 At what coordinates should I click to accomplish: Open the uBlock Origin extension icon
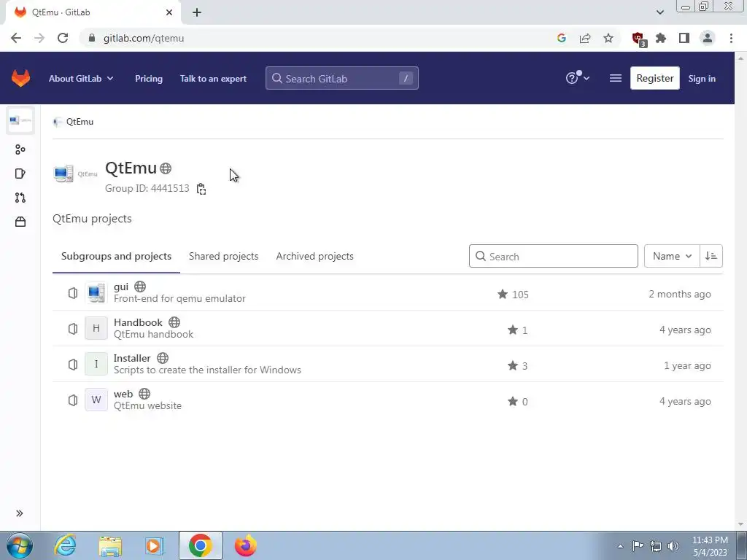[638, 39]
